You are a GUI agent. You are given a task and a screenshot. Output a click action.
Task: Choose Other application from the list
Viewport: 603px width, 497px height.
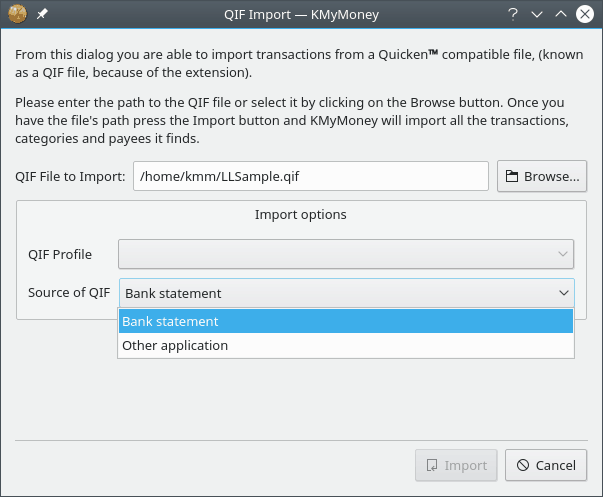pos(346,345)
